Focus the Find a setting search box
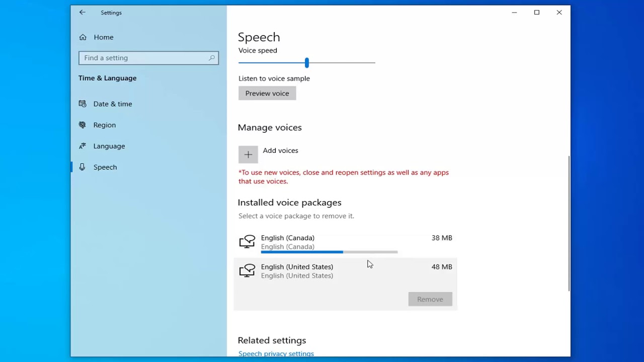This screenshot has width=644, height=362. tap(148, 58)
